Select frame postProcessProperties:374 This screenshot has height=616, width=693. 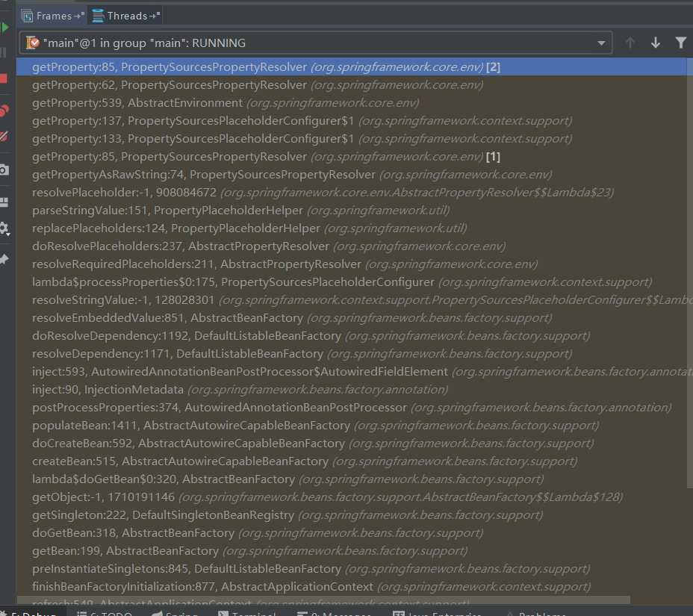pyautogui.click(x=352, y=408)
